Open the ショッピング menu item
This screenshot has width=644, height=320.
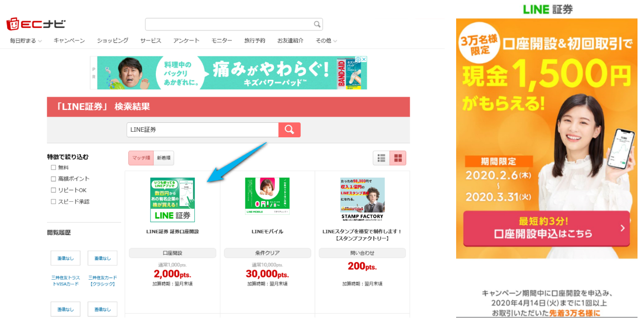112,41
